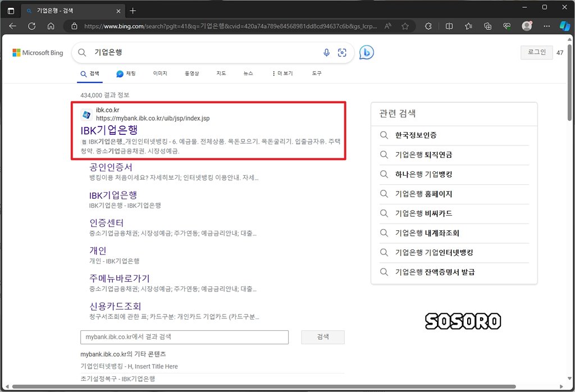Screen dimensions: 575x392
Task: Open the 주메뉴바로가기 sitelink
Action: pyautogui.click(x=120, y=279)
